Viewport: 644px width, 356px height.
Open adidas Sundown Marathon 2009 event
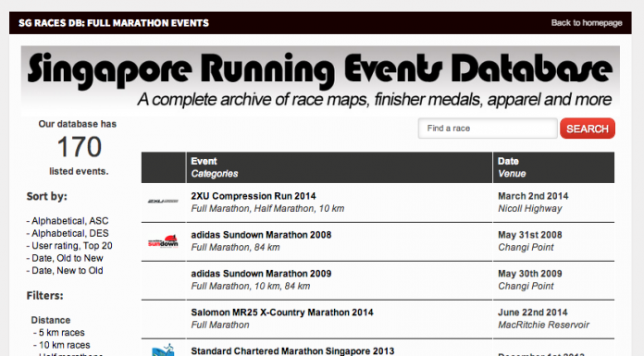coord(261,274)
